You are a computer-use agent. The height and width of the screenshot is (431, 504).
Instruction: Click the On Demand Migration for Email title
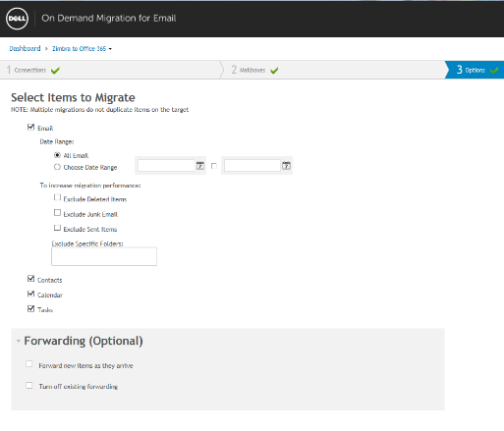coord(109,18)
